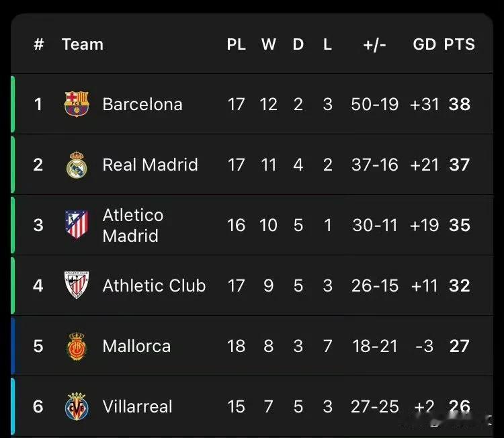
Task: Click the Athletic Club crest icon
Action: [x=77, y=285]
